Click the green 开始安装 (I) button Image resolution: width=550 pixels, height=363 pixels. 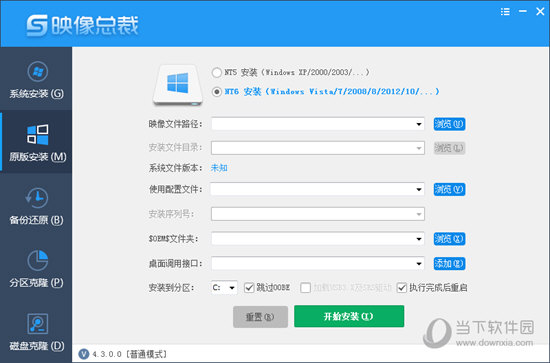[349, 316]
